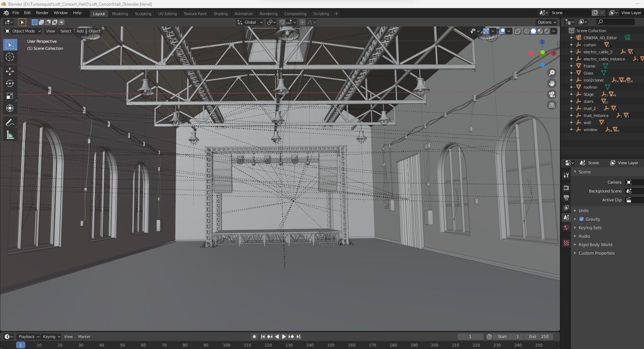Open the World properties tab (red globe)
Viewport: 644px width, 349px height.
566,227
